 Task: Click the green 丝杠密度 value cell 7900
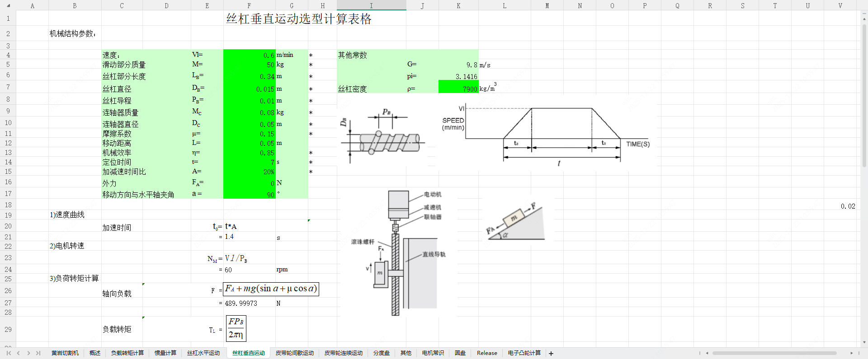pos(458,89)
